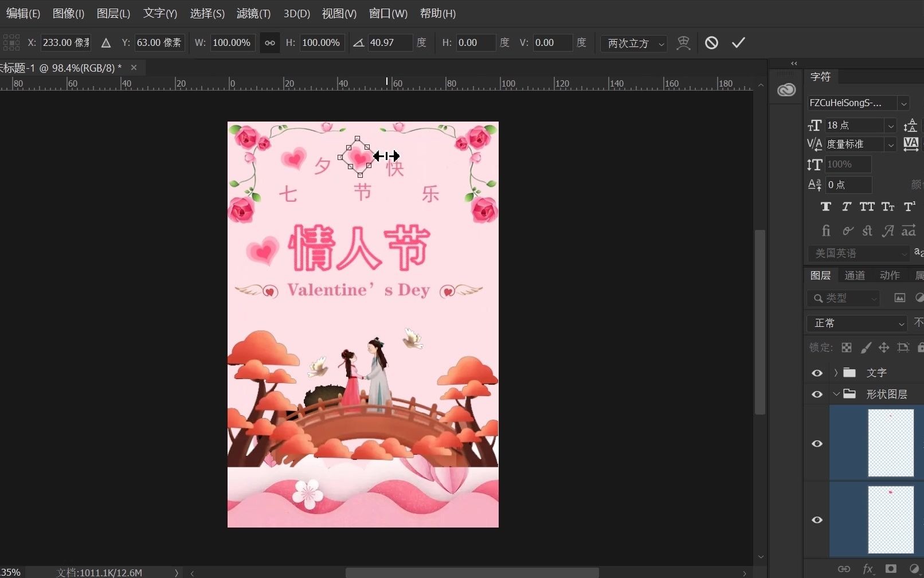Viewport: 924px width, 578px height.
Task: Open the 视图(V) menu
Action: point(339,13)
